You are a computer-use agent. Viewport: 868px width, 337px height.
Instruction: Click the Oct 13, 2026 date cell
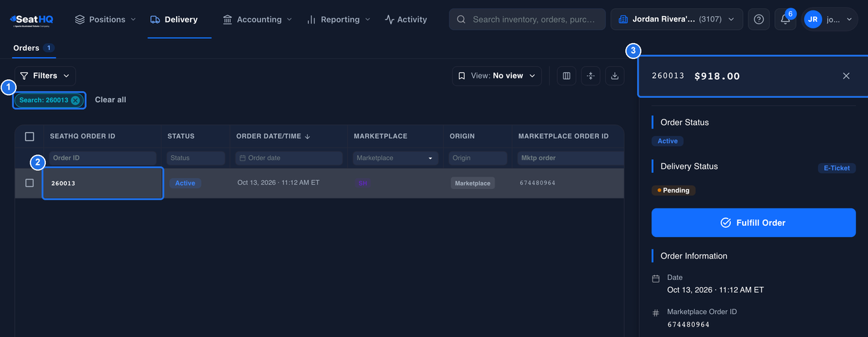(278, 183)
